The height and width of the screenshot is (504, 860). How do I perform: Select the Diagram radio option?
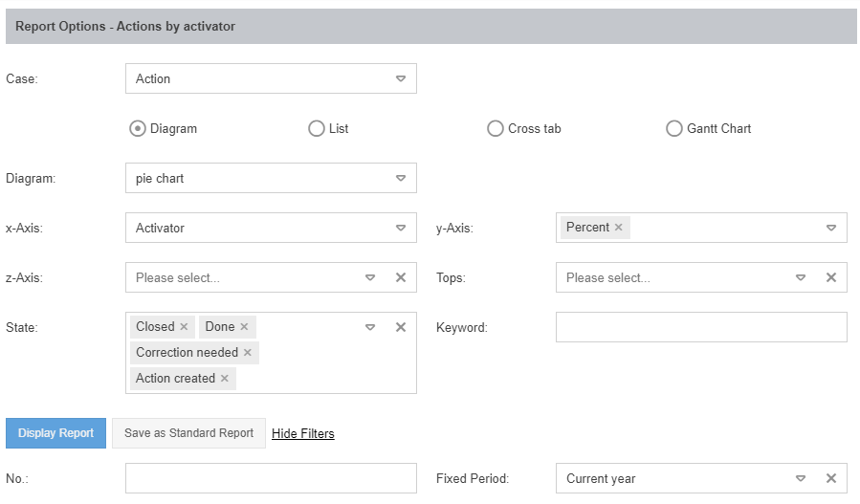pos(138,128)
